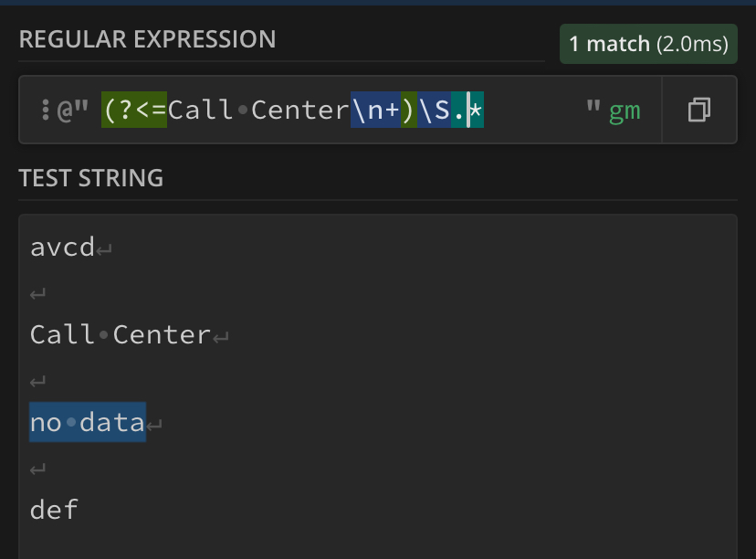Click the "avcd" line in the test string

pos(62,247)
